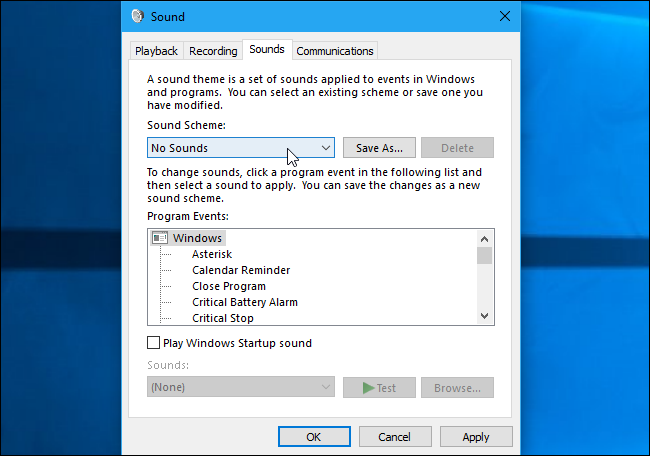Screen dimensions: 650x456
Task: Select the Asterisk program event
Action: [212, 254]
